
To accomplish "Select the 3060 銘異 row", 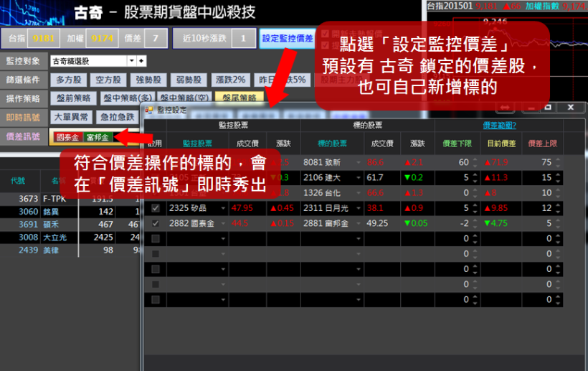I will click(x=70, y=212).
